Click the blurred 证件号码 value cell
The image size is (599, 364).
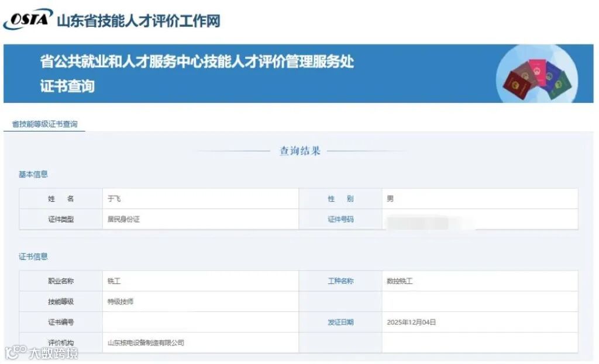tap(480, 219)
